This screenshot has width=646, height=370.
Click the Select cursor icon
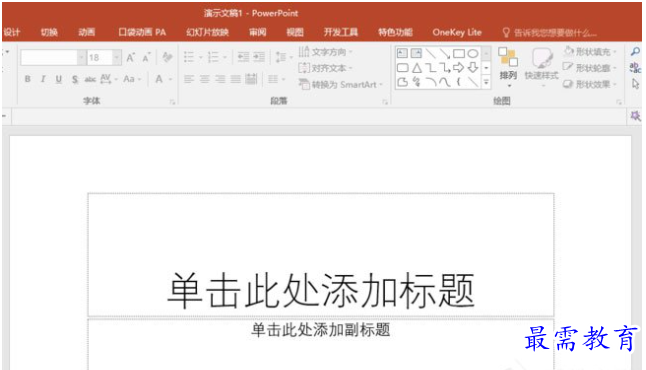click(x=635, y=84)
